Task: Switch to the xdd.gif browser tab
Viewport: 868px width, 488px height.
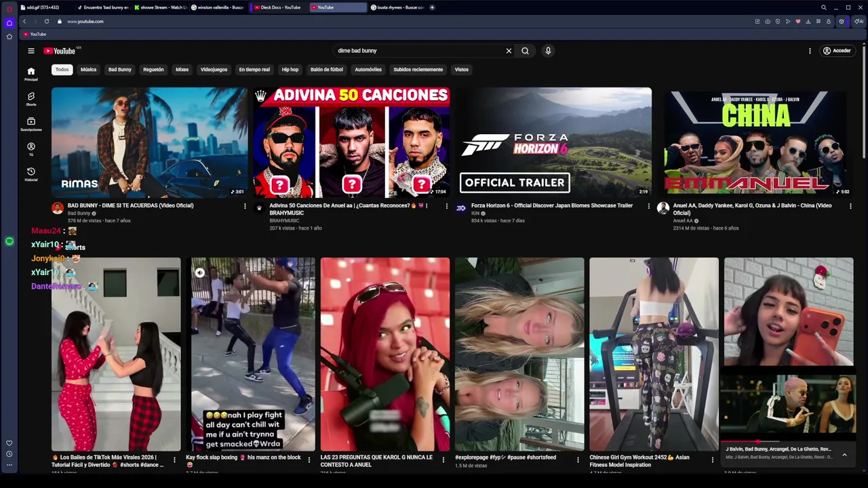Action: (46, 7)
